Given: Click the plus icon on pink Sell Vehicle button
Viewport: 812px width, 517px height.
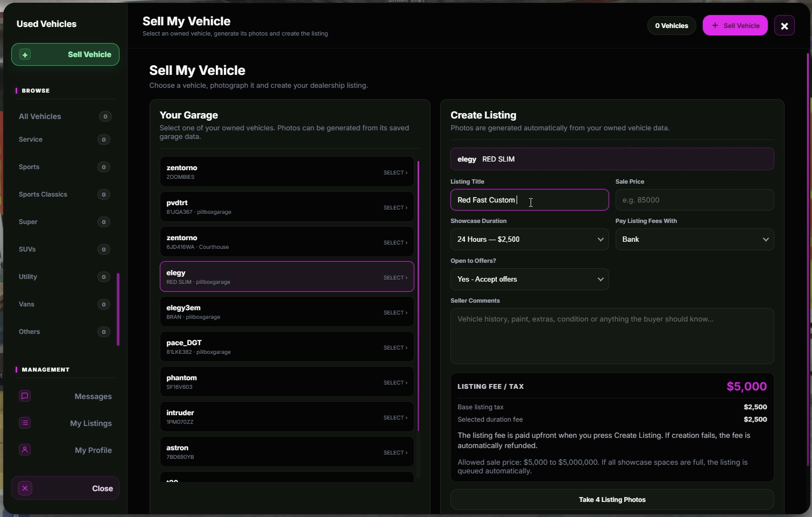Looking at the screenshot, I should [x=715, y=25].
